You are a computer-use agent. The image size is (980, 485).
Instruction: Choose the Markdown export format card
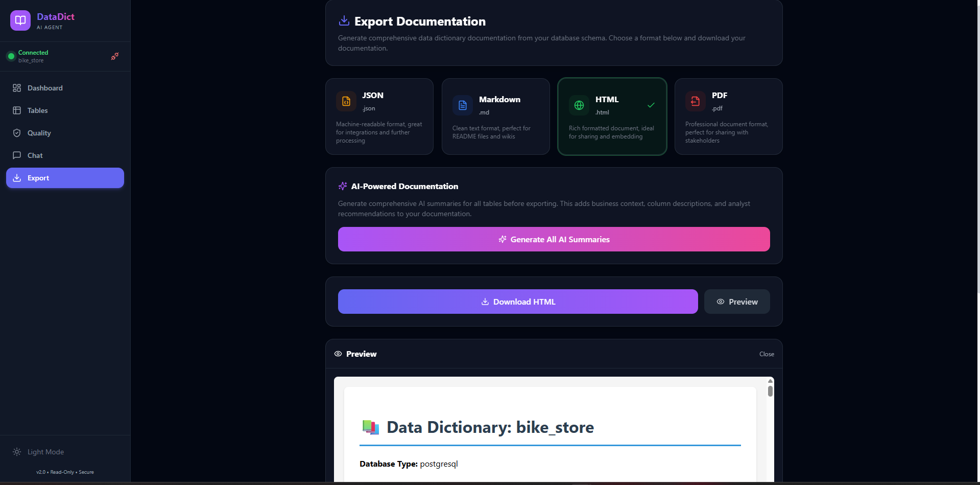496,117
